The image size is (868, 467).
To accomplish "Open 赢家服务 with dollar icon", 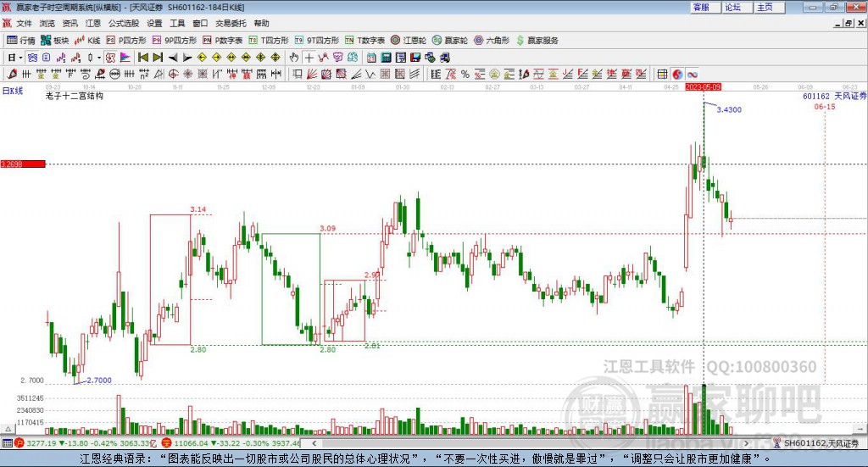I will pos(537,41).
